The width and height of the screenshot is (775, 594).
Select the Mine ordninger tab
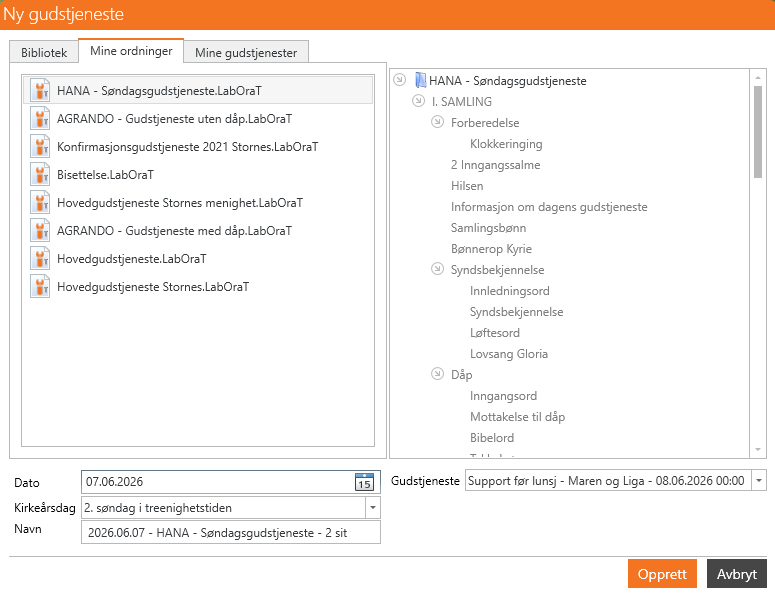click(131, 51)
